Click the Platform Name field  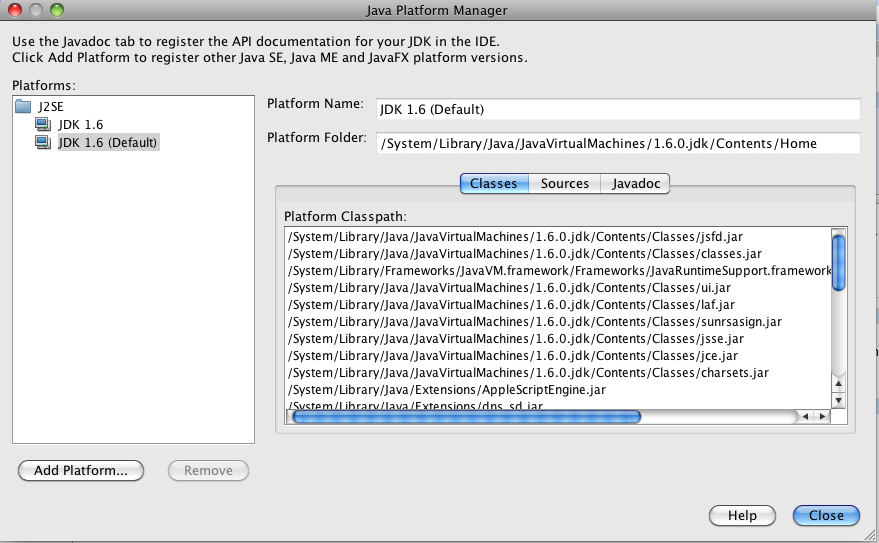(x=618, y=109)
